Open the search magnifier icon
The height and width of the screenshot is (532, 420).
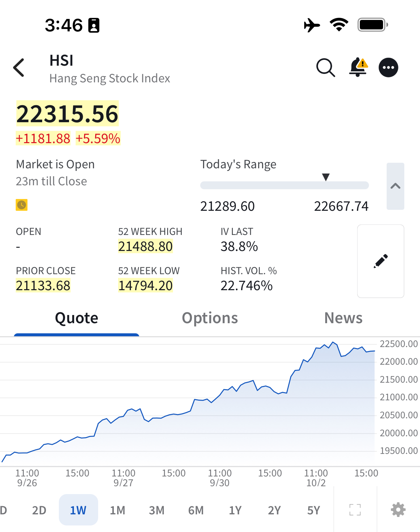pyautogui.click(x=325, y=68)
